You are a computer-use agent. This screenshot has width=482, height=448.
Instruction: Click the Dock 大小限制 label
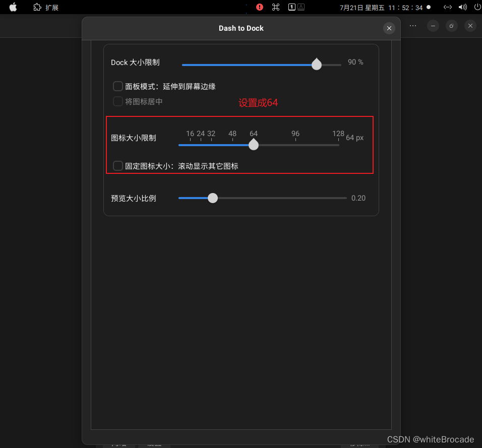coord(135,62)
